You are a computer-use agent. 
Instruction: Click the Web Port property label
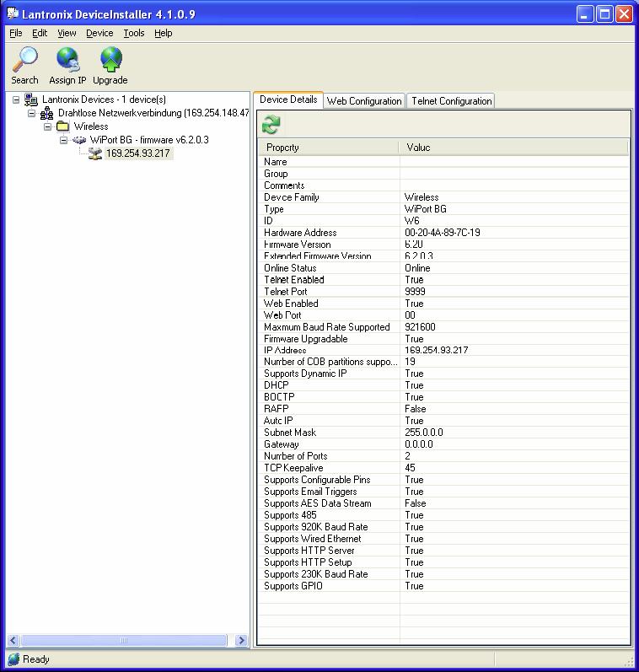click(x=282, y=315)
